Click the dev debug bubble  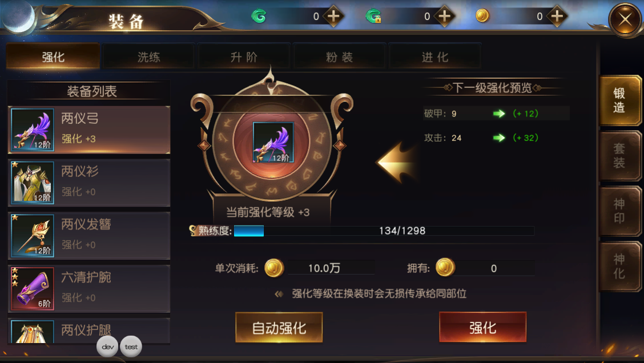coord(107,346)
